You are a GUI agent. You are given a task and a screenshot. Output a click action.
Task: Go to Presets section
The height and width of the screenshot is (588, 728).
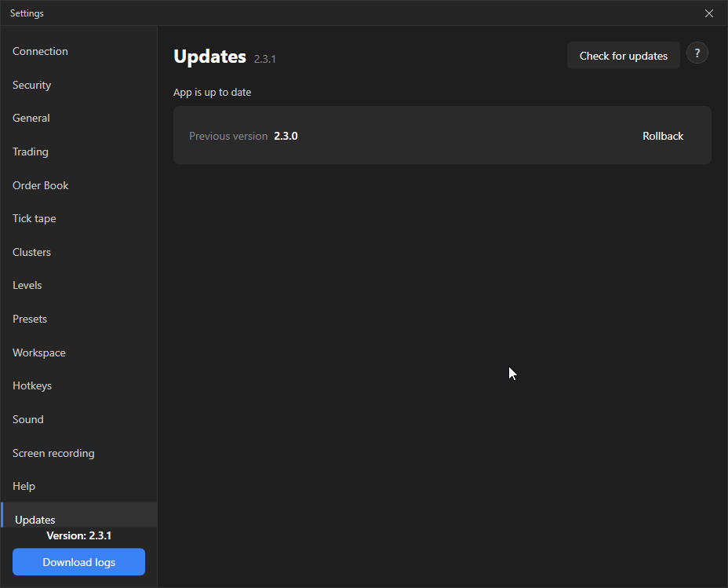(79, 319)
